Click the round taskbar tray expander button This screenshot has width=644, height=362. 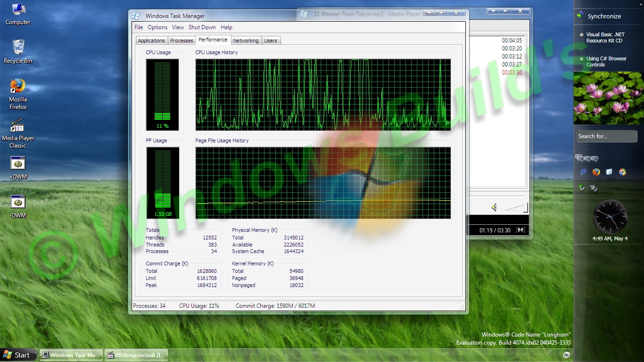(566, 355)
